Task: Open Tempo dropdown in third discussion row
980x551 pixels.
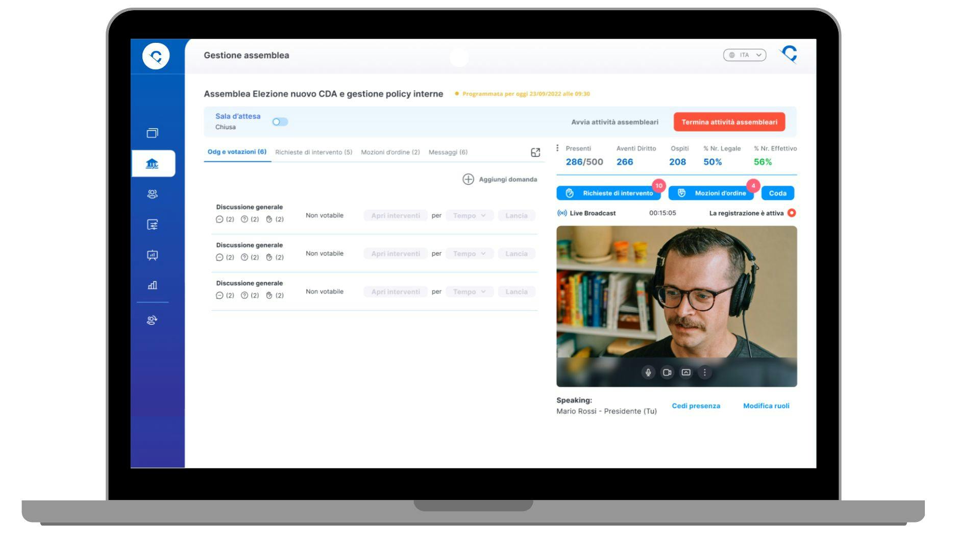Action: pos(469,292)
